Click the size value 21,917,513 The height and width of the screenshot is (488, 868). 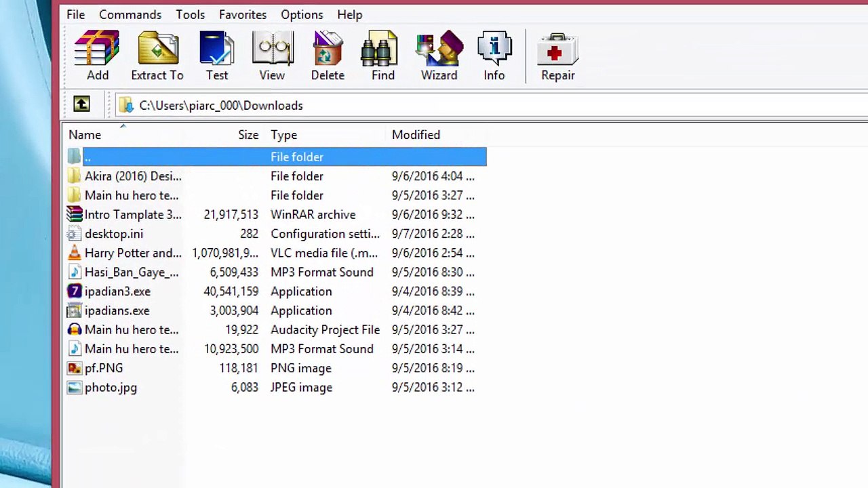pyautogui.click(x=231, y=214)
